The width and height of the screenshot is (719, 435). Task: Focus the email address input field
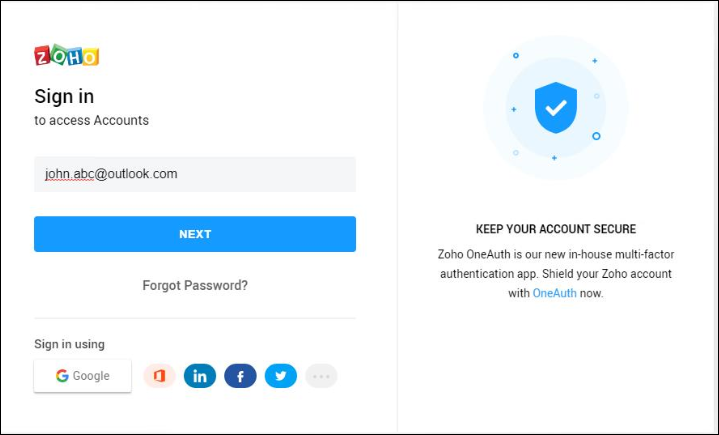[195, 174]
